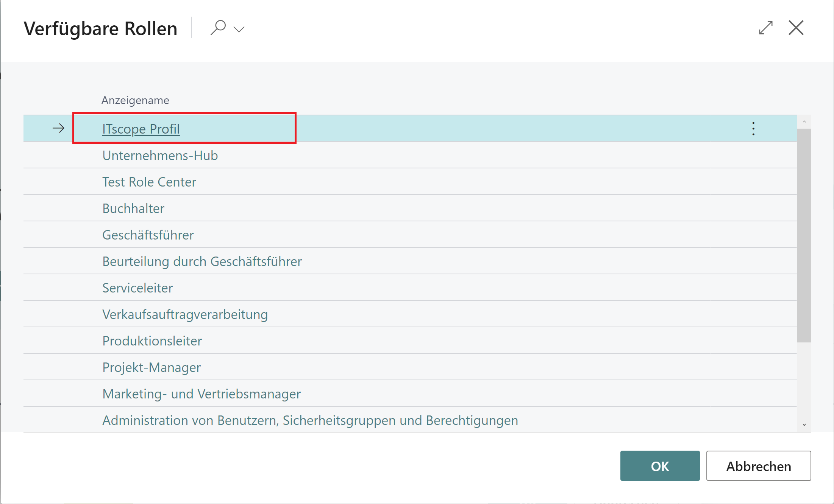
Task: Open the ITscope Profil role
Action: [141, 129]
